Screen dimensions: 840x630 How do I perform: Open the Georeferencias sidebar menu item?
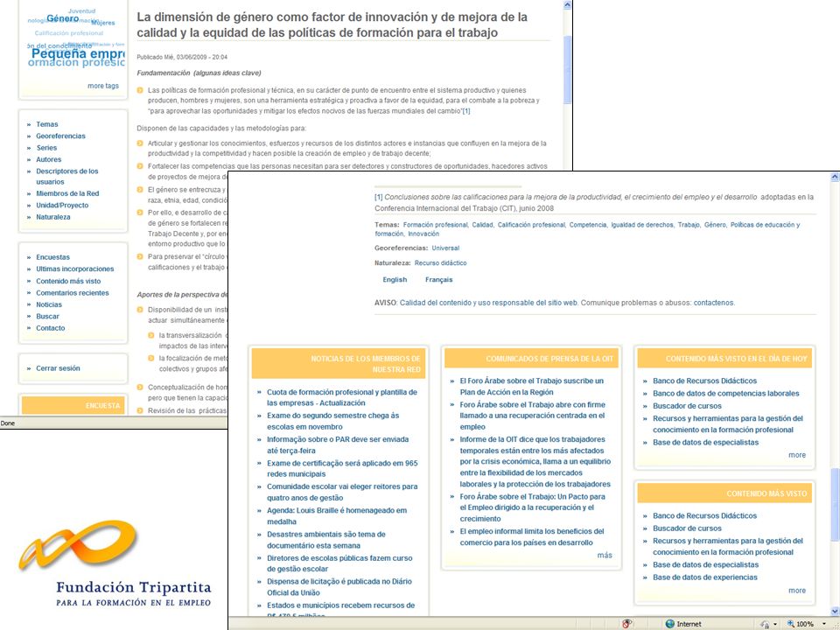60,136
